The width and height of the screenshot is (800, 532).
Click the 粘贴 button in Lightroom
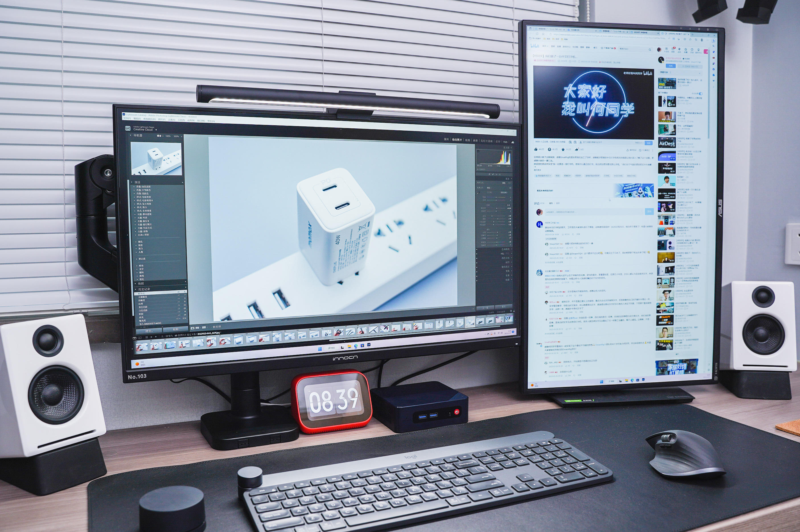pos(176,329)
